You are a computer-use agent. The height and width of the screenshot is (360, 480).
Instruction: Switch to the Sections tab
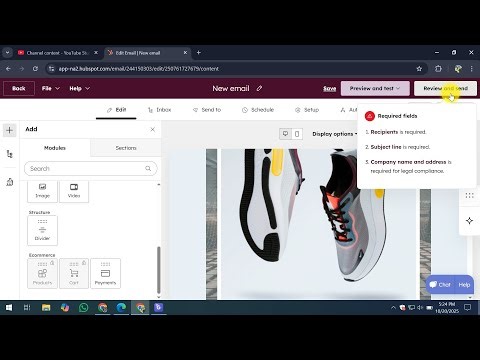(126, 148)
